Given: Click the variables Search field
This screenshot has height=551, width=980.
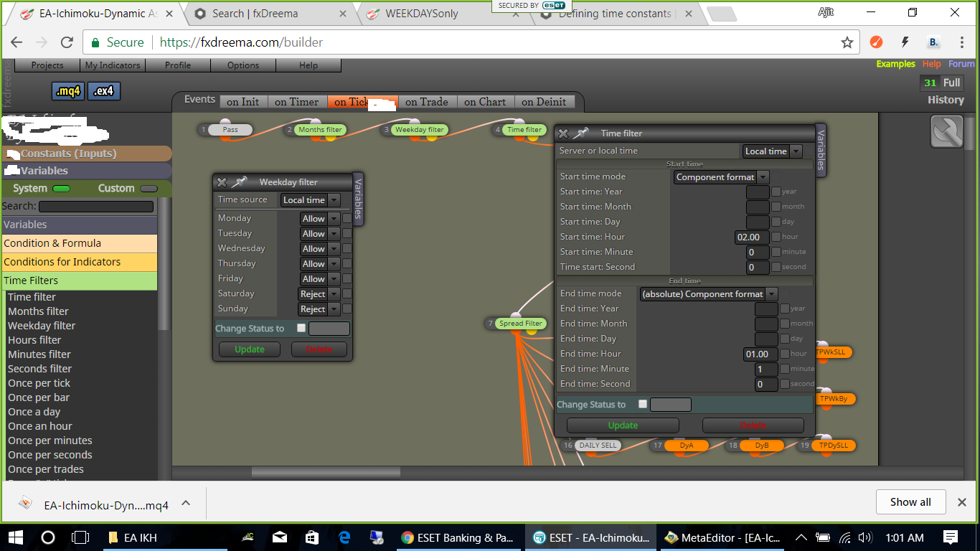Looking at the screenshot, I should point(96,207).
